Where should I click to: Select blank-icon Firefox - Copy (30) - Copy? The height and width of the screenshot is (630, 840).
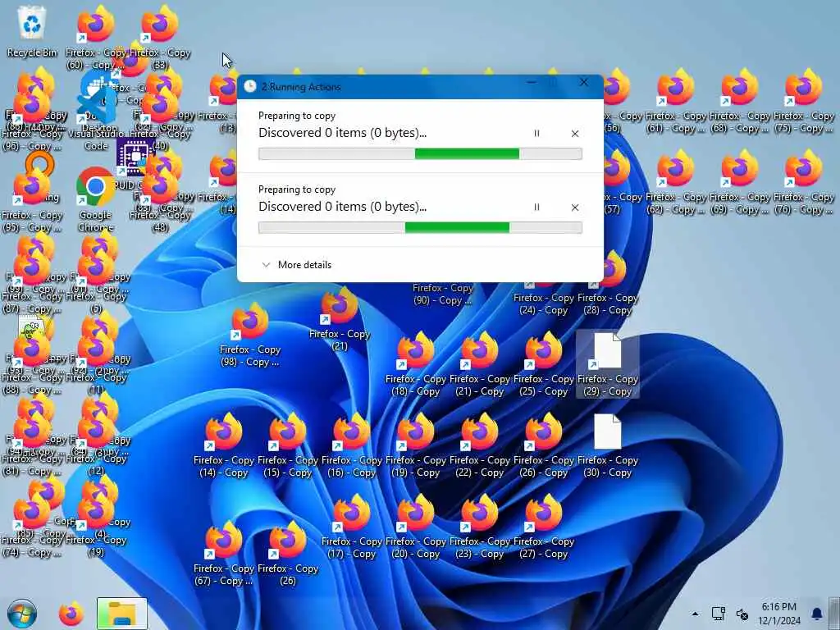pos(608,445)
